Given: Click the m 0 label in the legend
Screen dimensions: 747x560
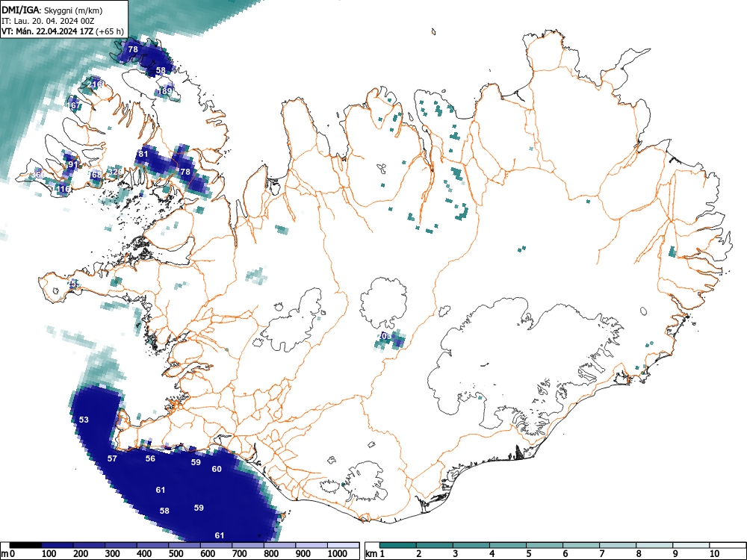Looking at the screenshot, I should pyautogui.click(x=8, y=554).
